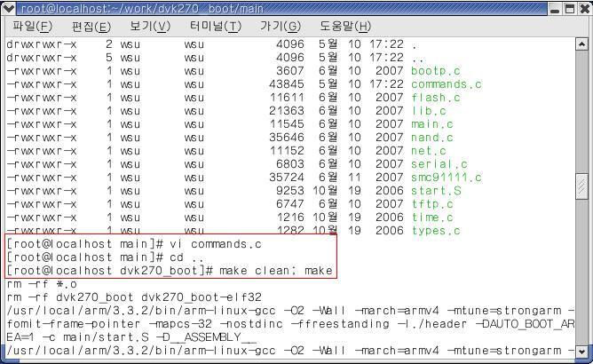Maximize the terminal window
The height and width of the screenshot is (364, 593).
pos(570,8)
